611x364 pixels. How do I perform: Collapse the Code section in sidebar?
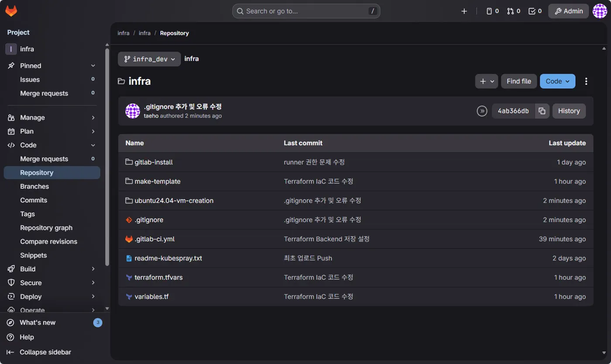[x=52, y=145]
